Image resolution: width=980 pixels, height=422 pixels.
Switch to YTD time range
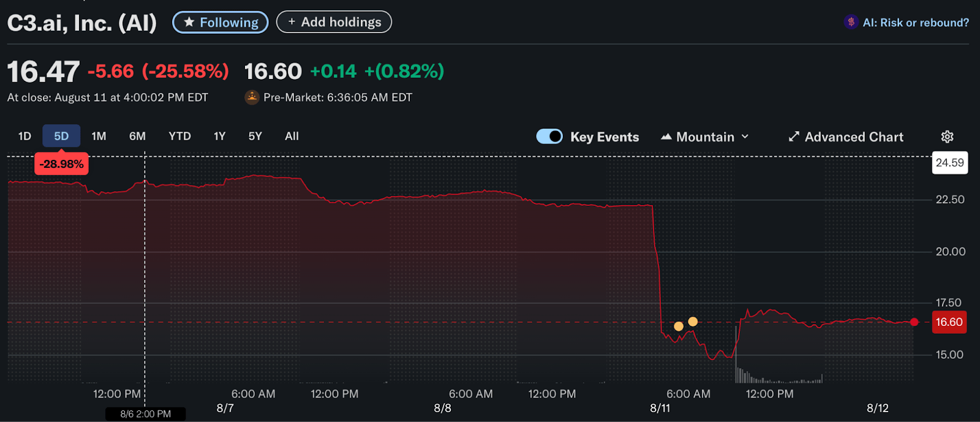[x=179, y=136]
